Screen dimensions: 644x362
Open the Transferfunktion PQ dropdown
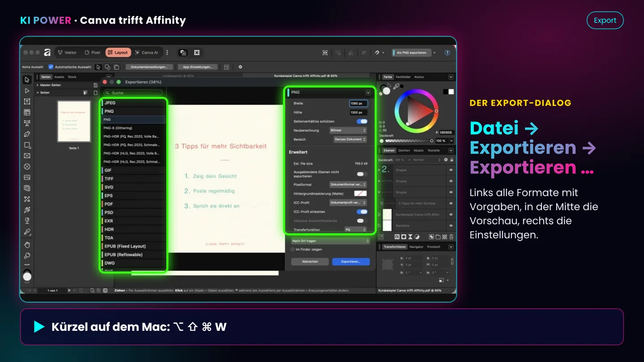[x=356, y=230]
